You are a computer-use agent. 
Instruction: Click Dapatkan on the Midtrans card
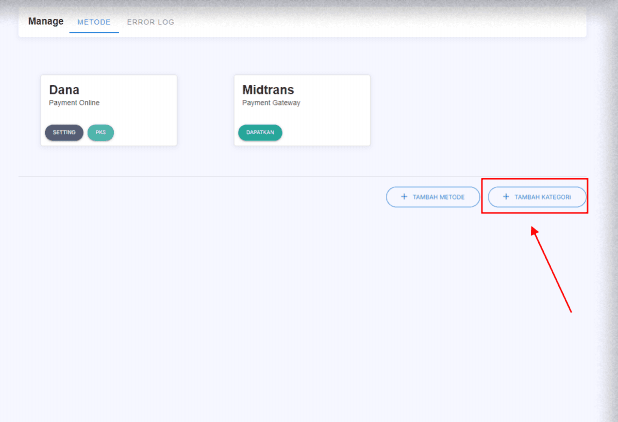[x=260, y=132]
